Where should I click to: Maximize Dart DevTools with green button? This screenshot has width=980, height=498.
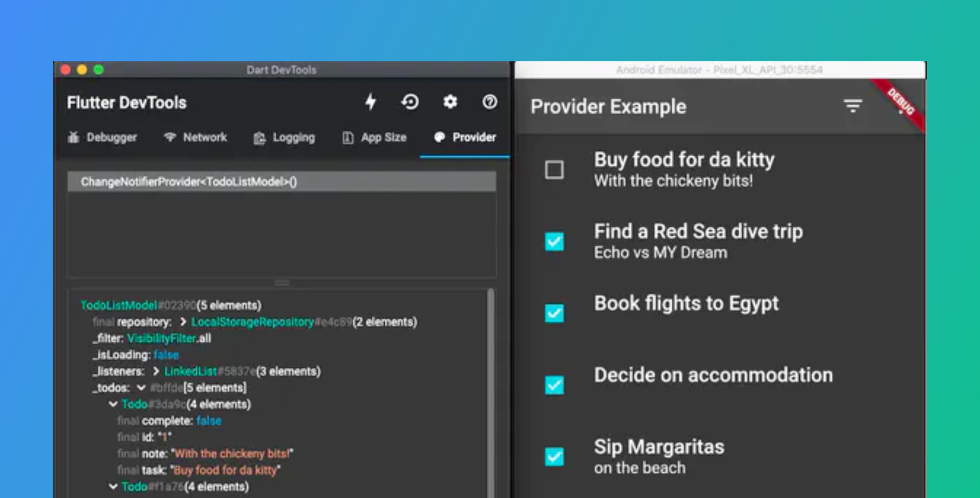pos(98,70)
